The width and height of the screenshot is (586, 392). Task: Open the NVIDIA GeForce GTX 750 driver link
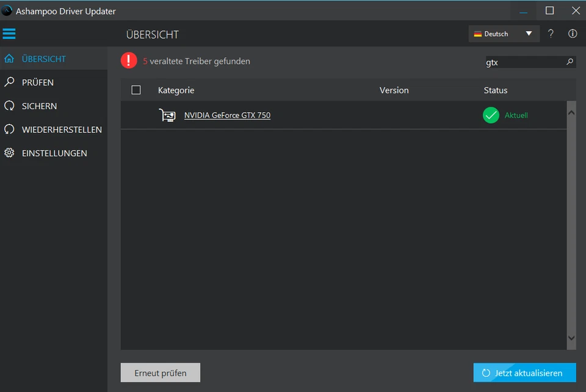(227, 115)
